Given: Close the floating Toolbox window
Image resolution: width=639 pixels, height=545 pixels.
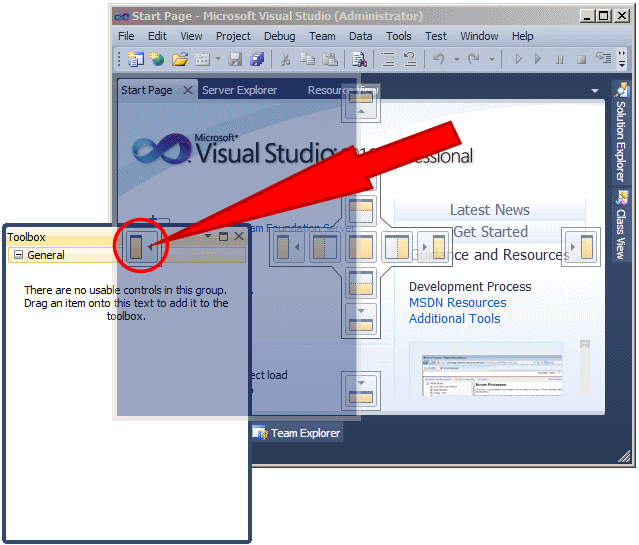Looking at the screenshot, I should pyautogui.click(x=239, y=236).
